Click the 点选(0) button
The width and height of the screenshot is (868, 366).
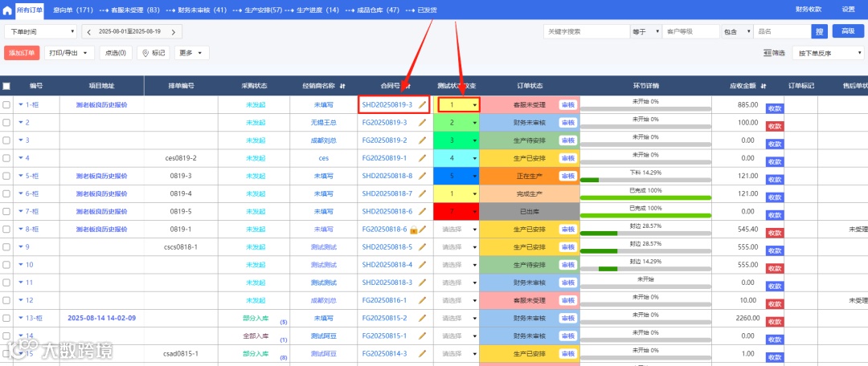(116, 53)
